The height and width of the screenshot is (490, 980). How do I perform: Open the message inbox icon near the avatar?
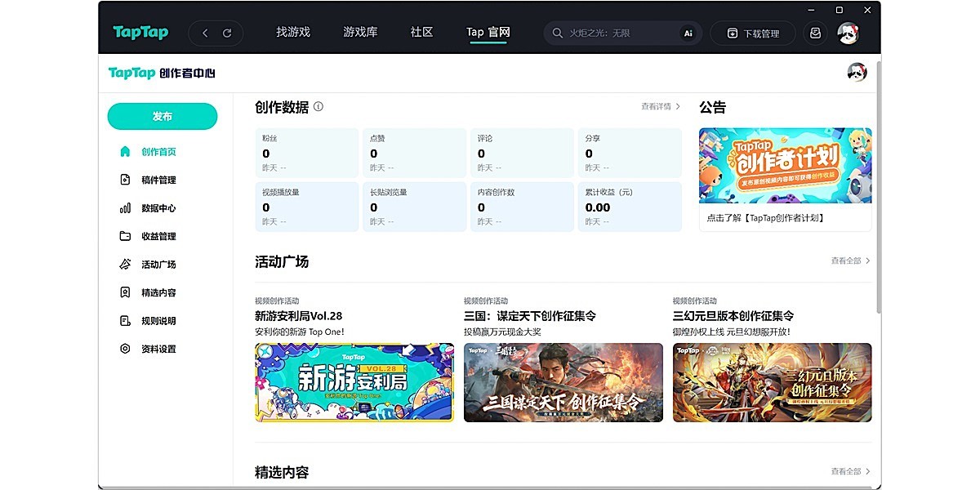tap(815, 33)
